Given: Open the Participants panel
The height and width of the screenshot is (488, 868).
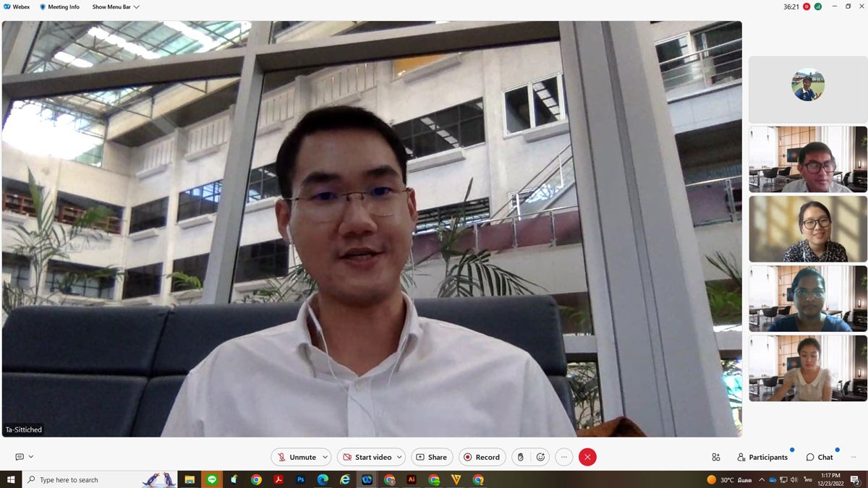Looking at the screenshot, I should point(762,457).
